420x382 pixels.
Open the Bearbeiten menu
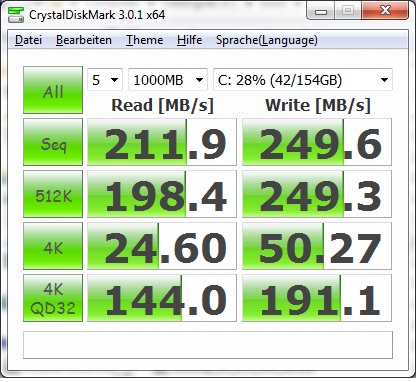click(x=84, y=40)
